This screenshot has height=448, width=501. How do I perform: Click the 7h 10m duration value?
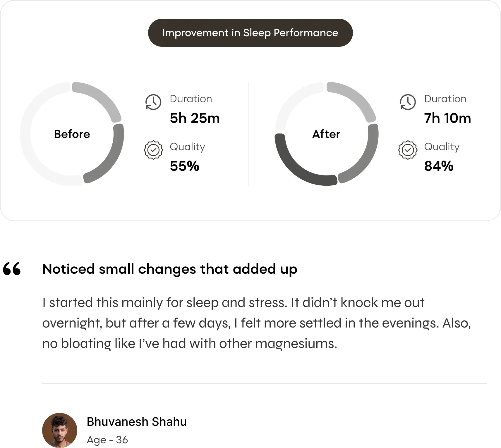[x=447, y=118]
